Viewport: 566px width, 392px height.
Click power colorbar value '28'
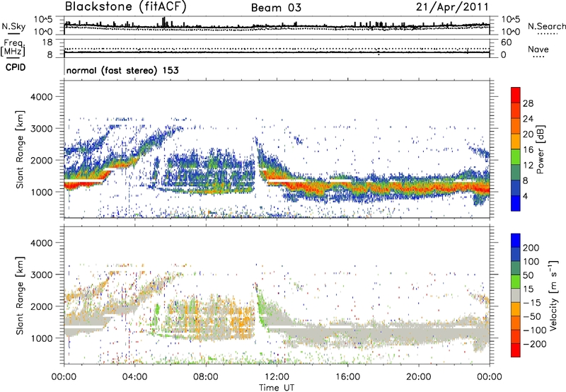tap(528, 103)
